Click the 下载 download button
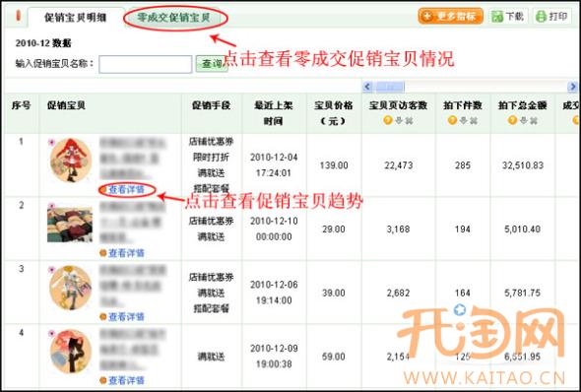 pos(508,17)
